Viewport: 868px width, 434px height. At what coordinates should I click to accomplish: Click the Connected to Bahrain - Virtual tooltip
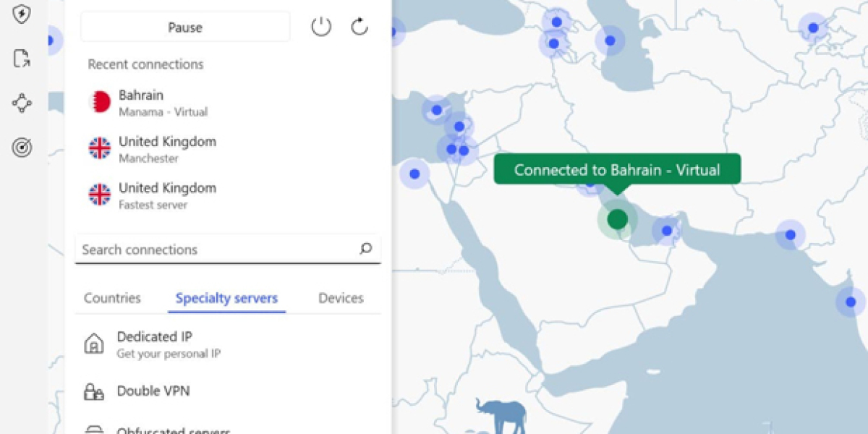(617, 170)
